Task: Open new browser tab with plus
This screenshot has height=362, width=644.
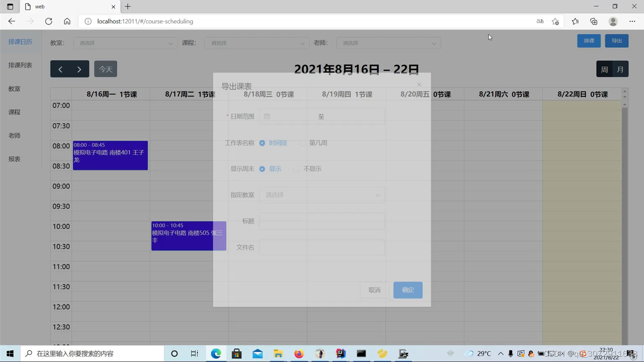Action: (128, 7)
